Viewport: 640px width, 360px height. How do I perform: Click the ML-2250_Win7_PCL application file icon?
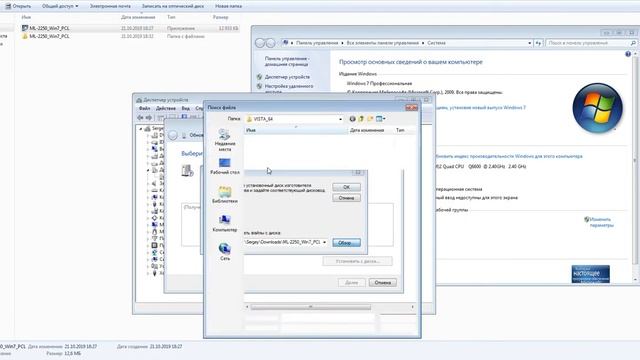tap(25, 28)
